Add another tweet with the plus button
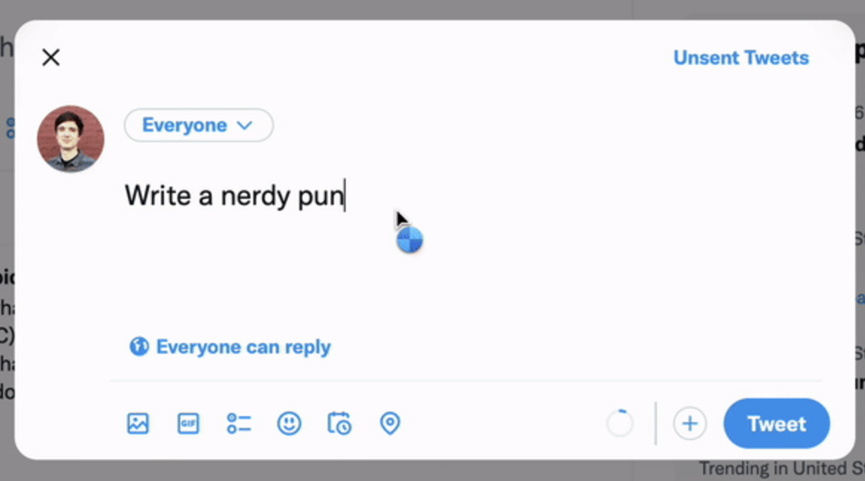Viewport: 865px width, 481px height. point(689,424)
